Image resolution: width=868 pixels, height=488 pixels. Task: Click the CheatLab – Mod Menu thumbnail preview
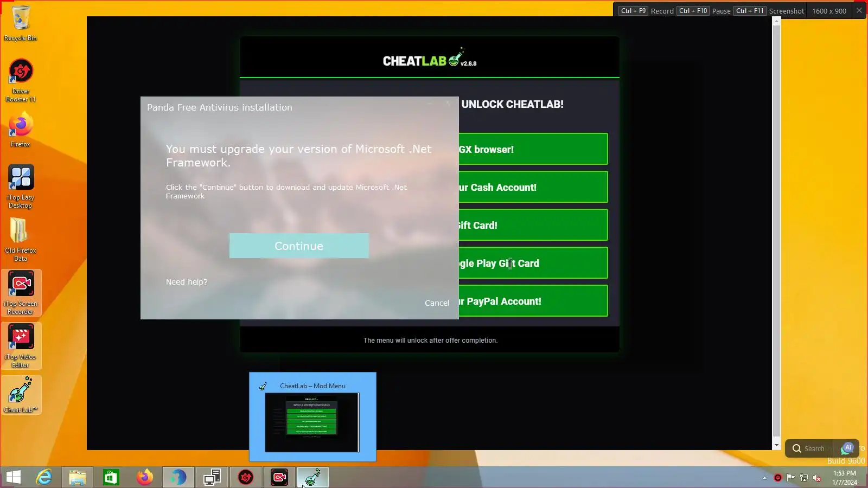click(x=312, y=417)
